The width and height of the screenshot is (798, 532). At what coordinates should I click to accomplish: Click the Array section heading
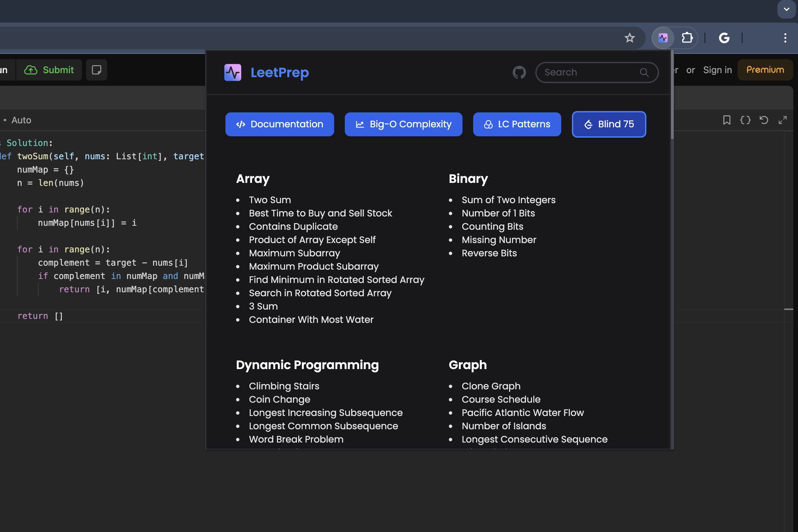tap(253, 179)
